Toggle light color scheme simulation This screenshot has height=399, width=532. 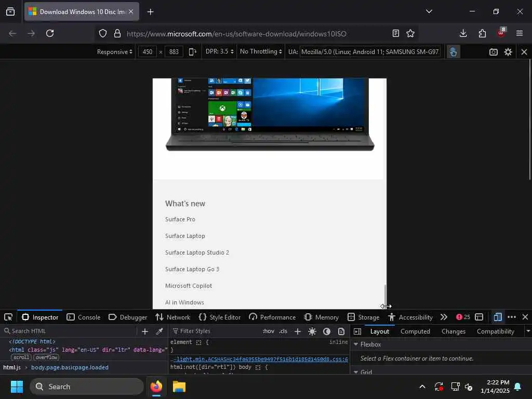point(312,331)
